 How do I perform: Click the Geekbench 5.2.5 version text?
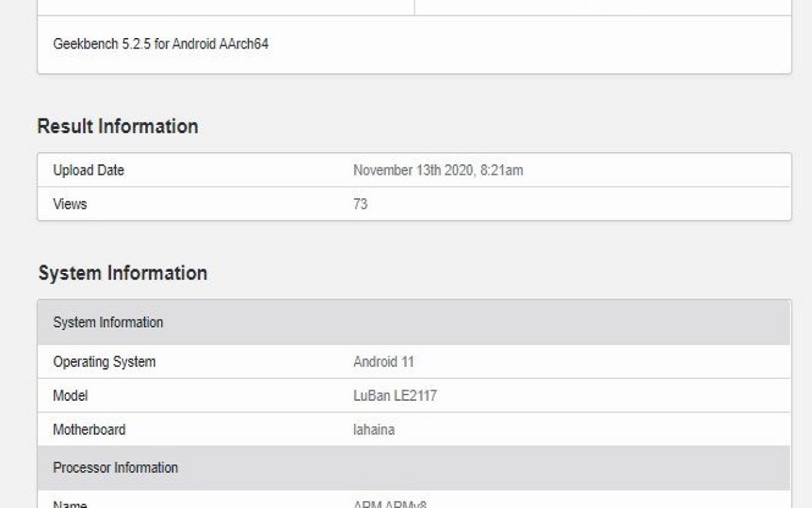(x=101, y=44)
